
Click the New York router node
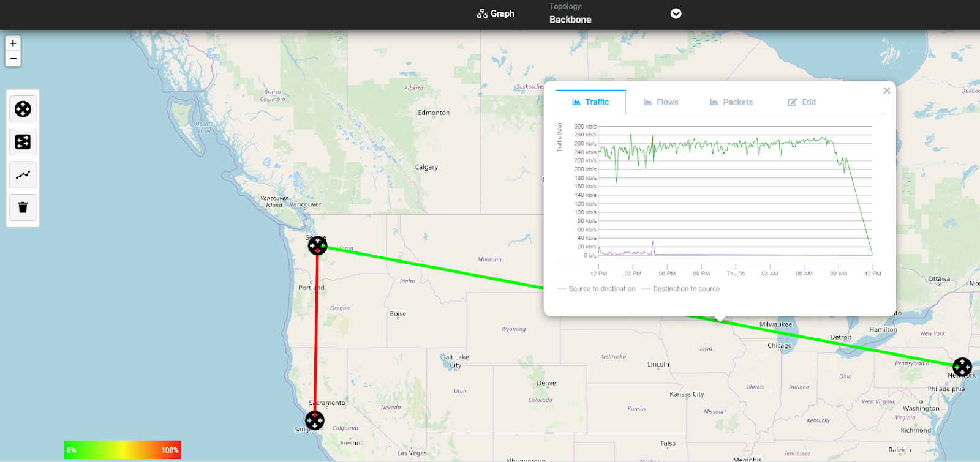click(962, 367)
